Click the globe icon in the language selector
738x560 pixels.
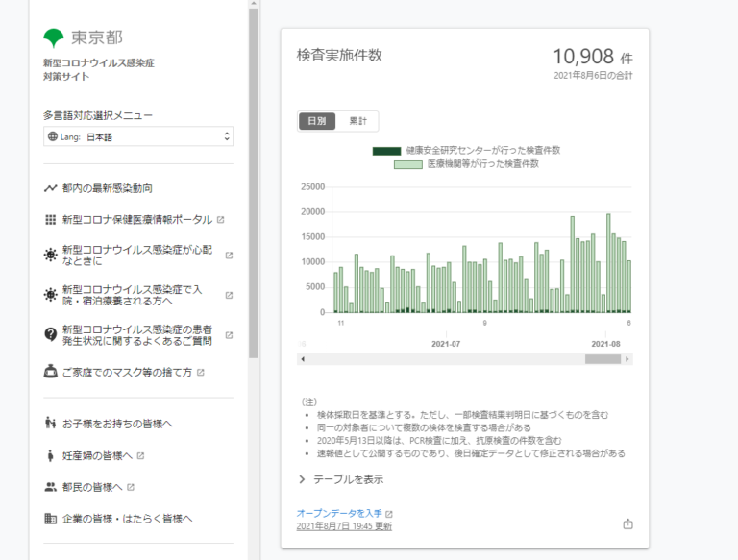click(x=53, y=136)
